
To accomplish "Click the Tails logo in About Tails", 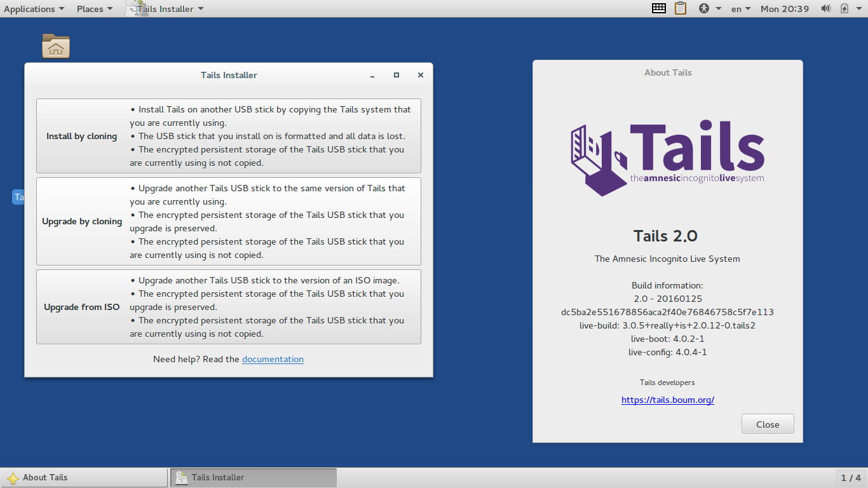I will 667,159.
